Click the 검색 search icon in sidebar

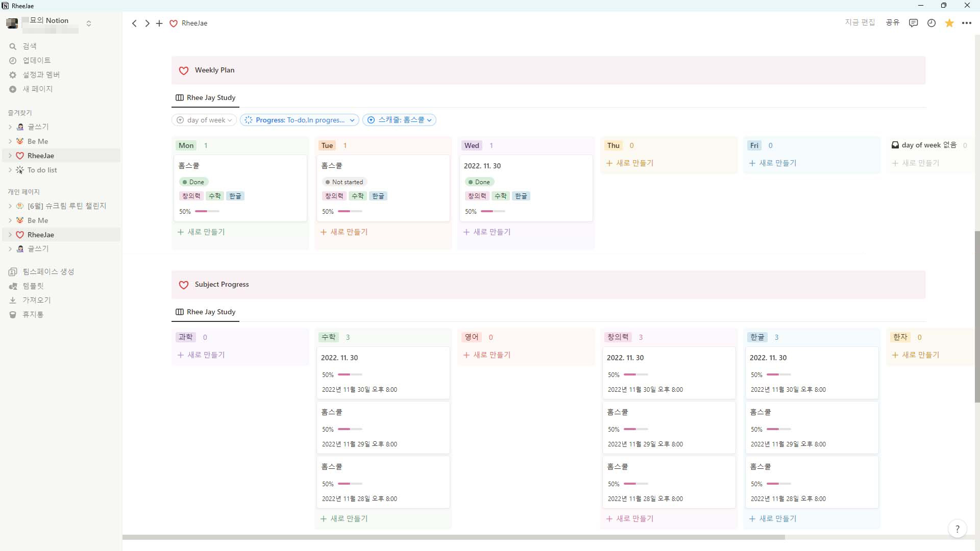point(13,46)
